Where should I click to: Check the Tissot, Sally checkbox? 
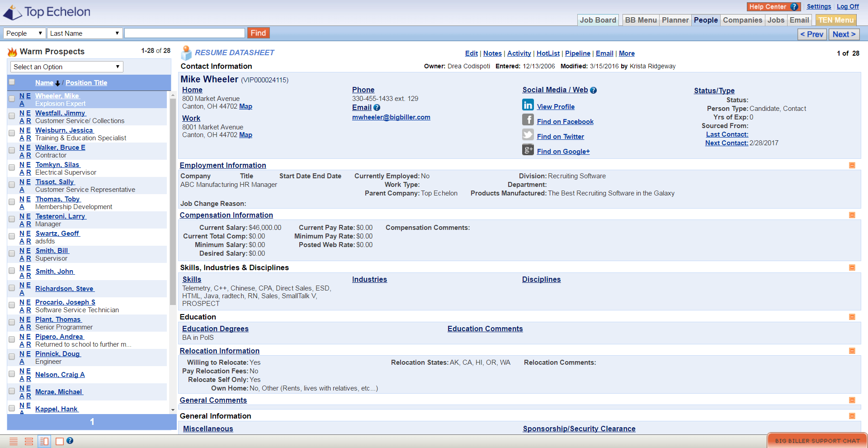(12, 185)
